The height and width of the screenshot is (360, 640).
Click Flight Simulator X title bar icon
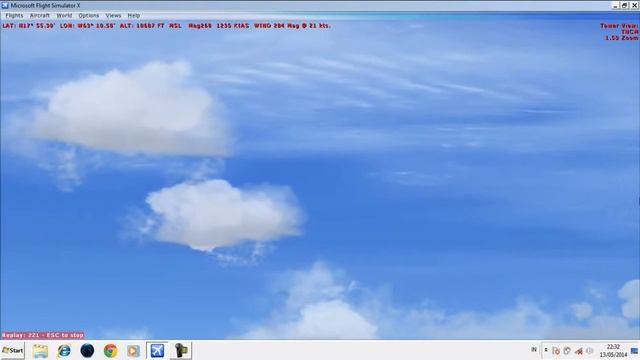point(5,5)
